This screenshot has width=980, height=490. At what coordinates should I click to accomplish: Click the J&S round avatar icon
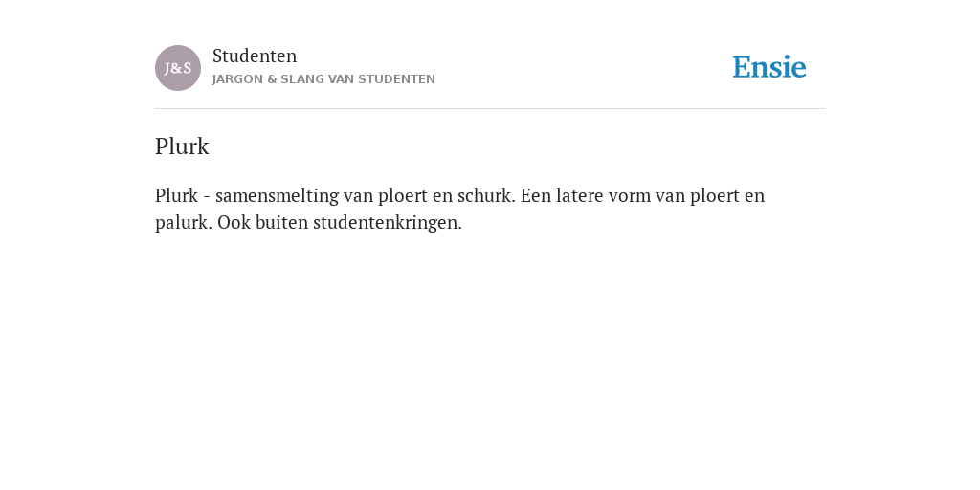(x=178, y=68)
